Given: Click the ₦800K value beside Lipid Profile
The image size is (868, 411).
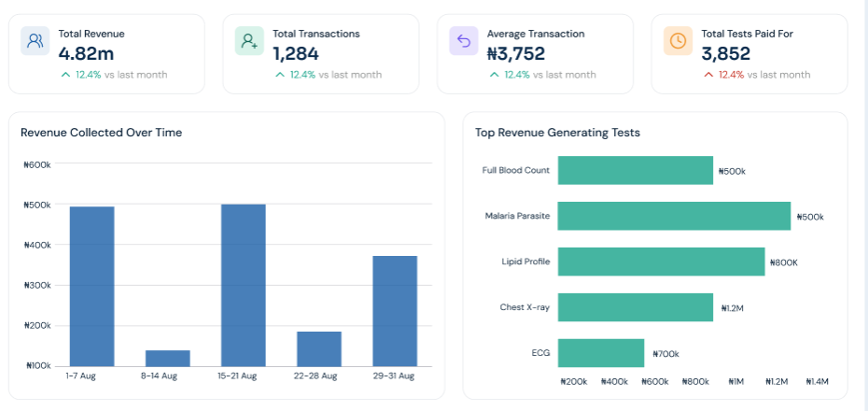Looking at the screenshot, I should 784,262.
